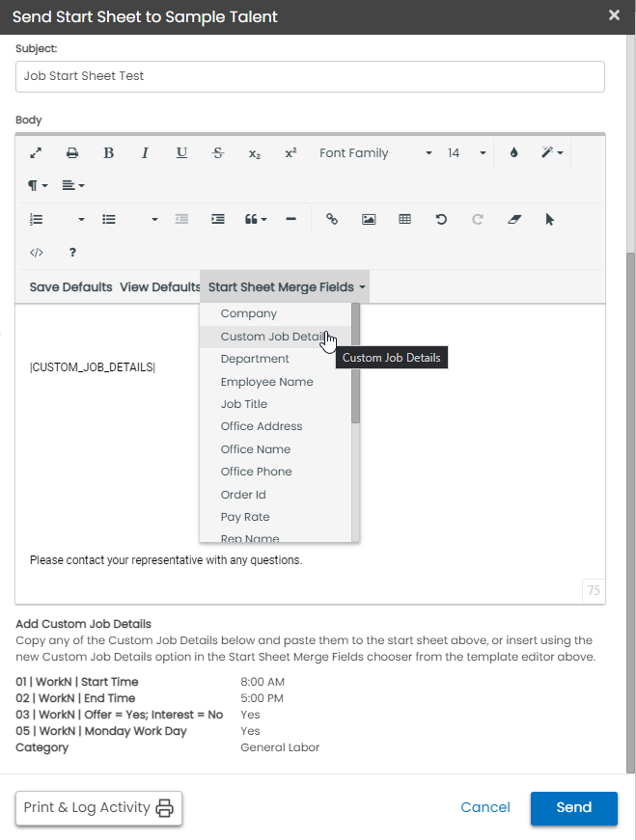Select Department merge field

pos(276,359)
